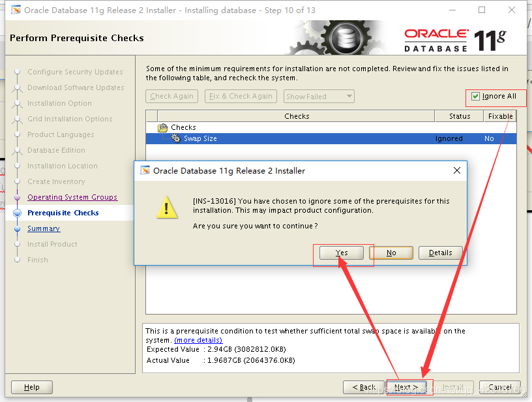Open the Show Failed dropdown
This screenshot has height=402, width=532.
[x=319, y=97]
